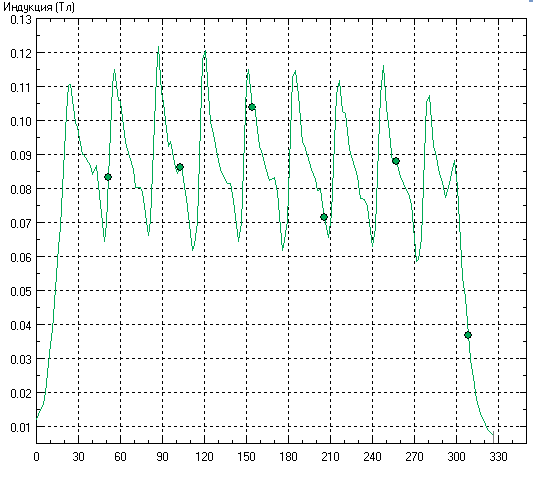Click the x-axis label 210
The width and height of the screenshot is (533, 489).
pyautogui.click(x=330, y=457)
